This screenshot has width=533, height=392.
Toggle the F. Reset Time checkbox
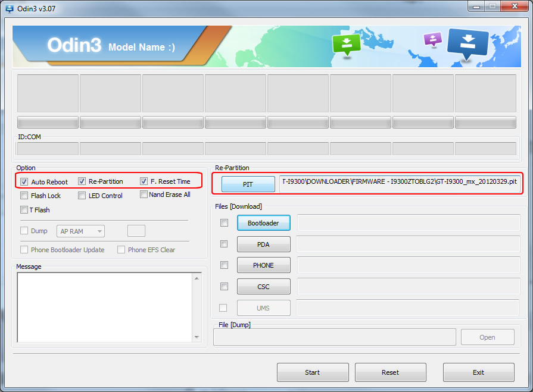144,181
